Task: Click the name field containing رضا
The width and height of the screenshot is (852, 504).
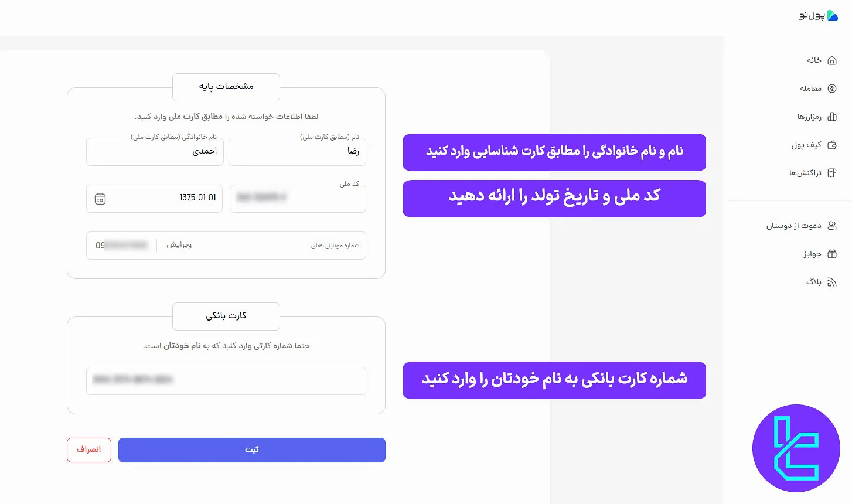Action: tap(297, 151)
